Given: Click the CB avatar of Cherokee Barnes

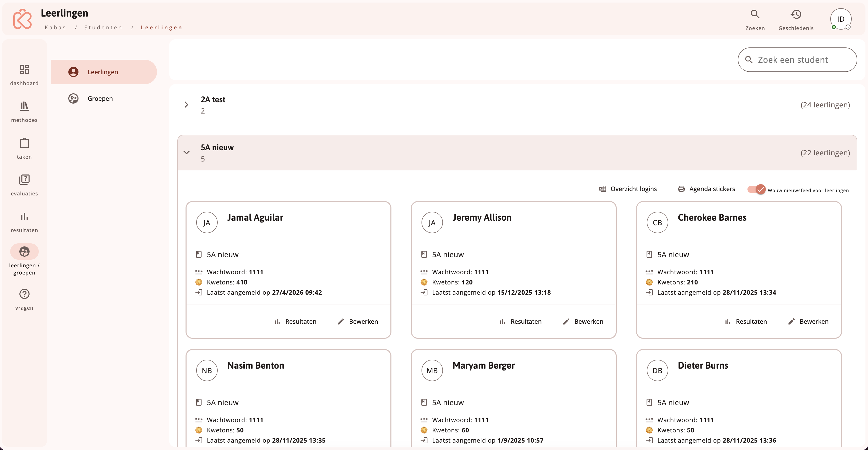Looking at the screenshot, I should (657, 223).
